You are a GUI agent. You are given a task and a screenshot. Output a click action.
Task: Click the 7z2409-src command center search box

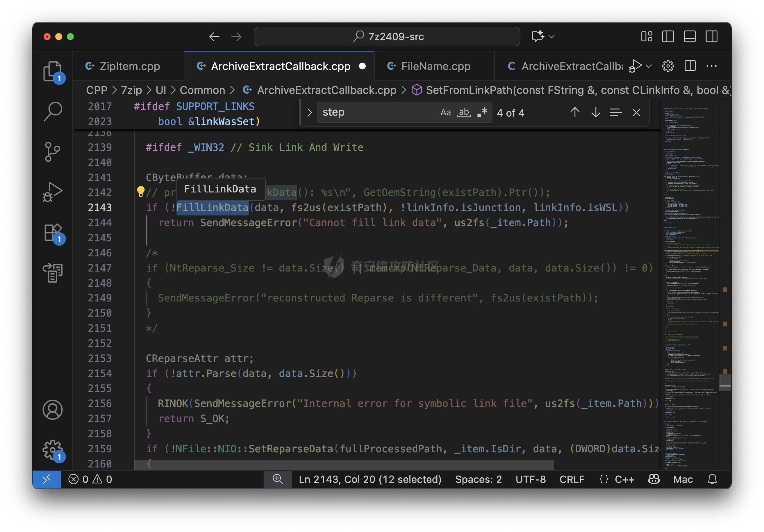pyautogui.click(x=387, y=36)
